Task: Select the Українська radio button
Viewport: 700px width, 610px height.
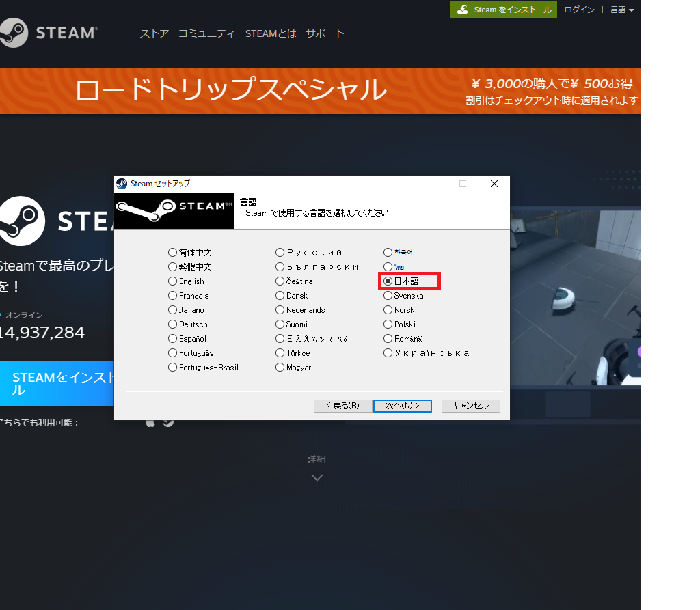Action: [x=388, y=352]
